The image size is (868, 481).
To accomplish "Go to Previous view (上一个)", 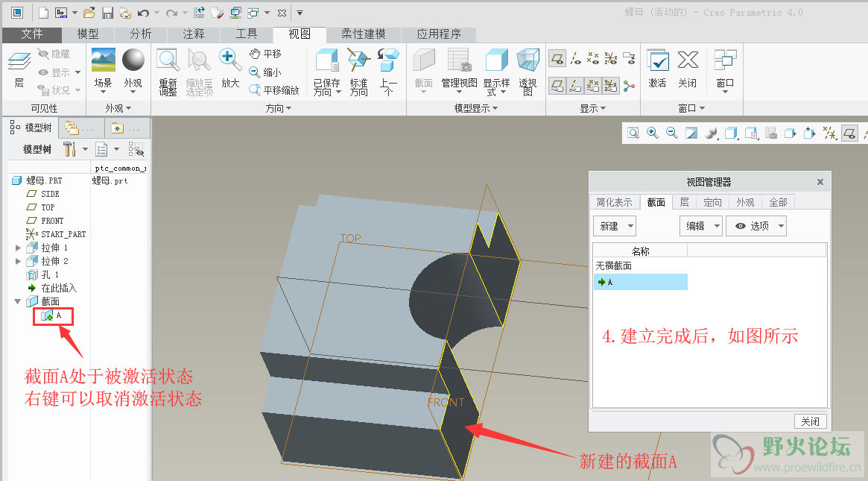I will tap(388, 72).
